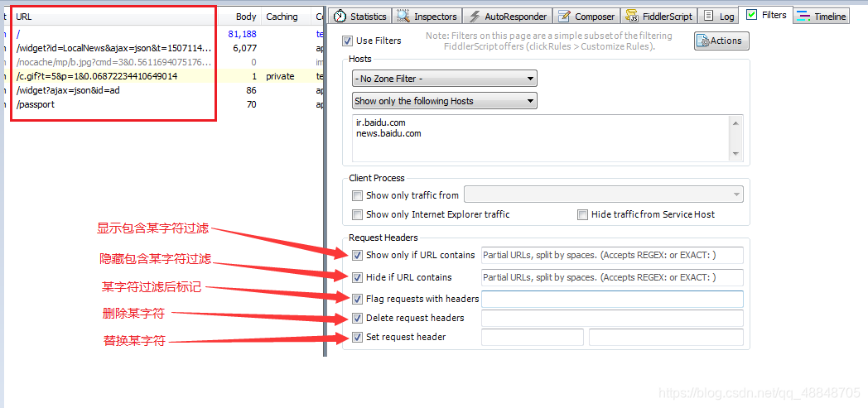868x408 pixels.
Task: Select the session with URL /
Action: pyautogui.click(x=162, y=34)
